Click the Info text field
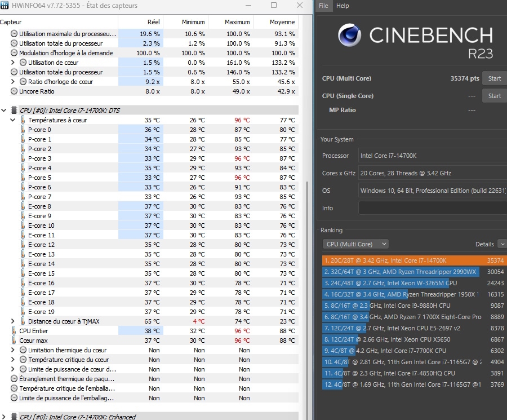Screen dimensions: 507x420 (x=433, y=207)
